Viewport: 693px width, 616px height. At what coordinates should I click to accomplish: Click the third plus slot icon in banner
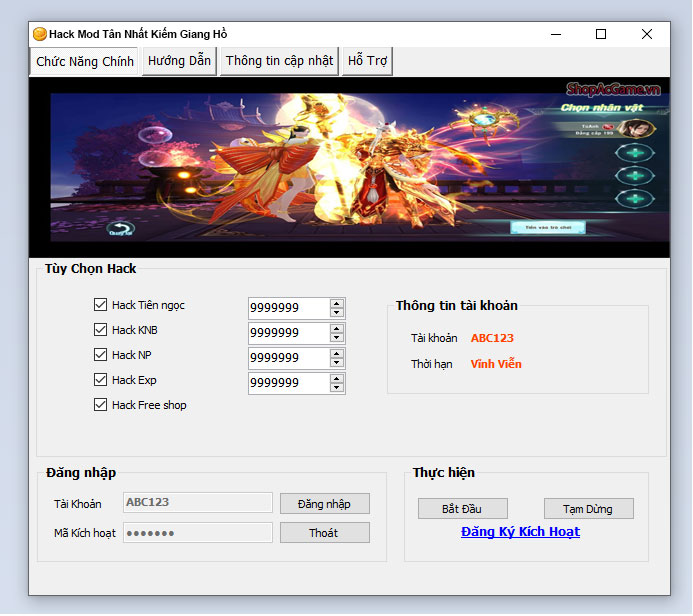[x=635, y=198]
